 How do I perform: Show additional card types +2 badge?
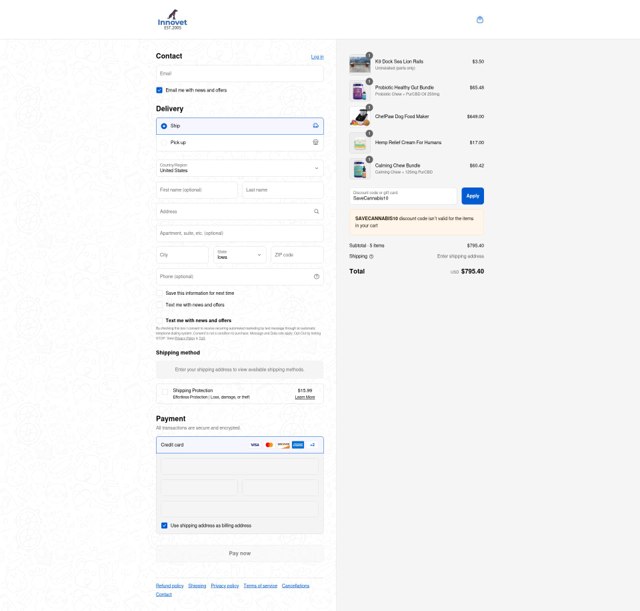point(312,445)
